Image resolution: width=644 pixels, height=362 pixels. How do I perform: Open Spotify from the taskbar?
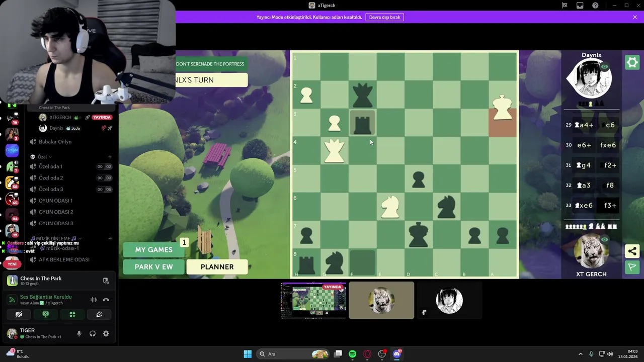pyautogui.click(x=353, y=354)
